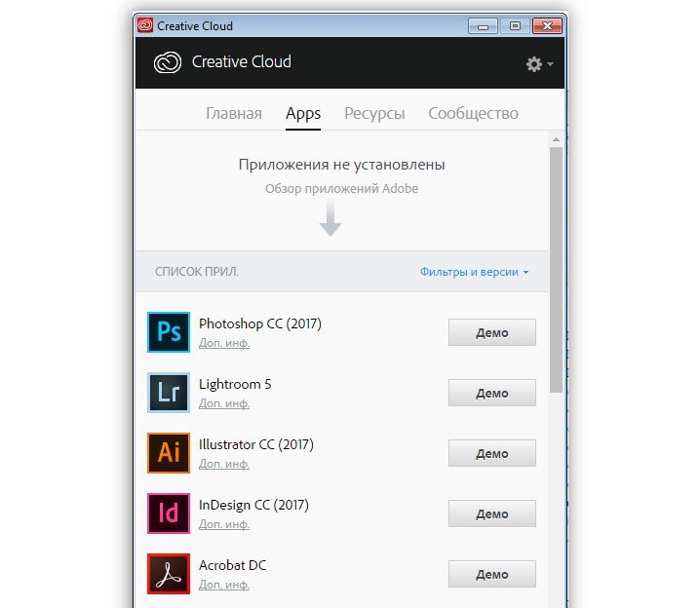Click the Photoshop CC (2017) name
700x608 pixels.
pos(260,323)
